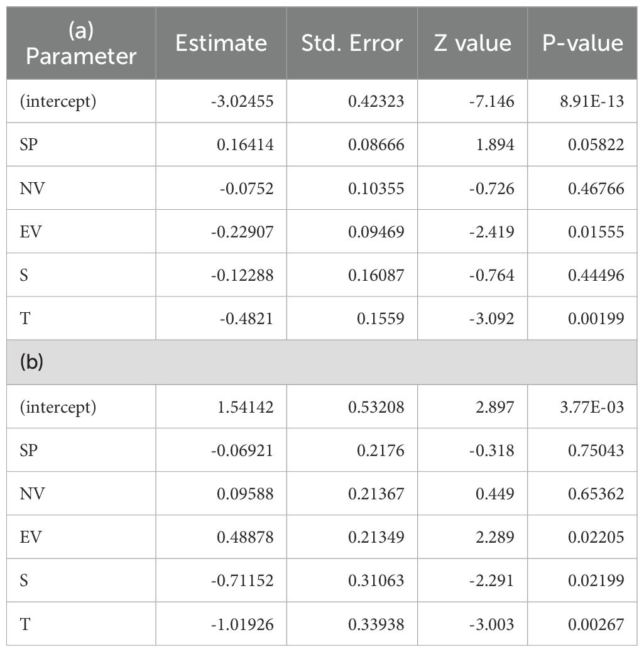Click the estimate -1.01926 cell
Screen dimensions: 644x652
pyautogui.click(x=241, y=624)
